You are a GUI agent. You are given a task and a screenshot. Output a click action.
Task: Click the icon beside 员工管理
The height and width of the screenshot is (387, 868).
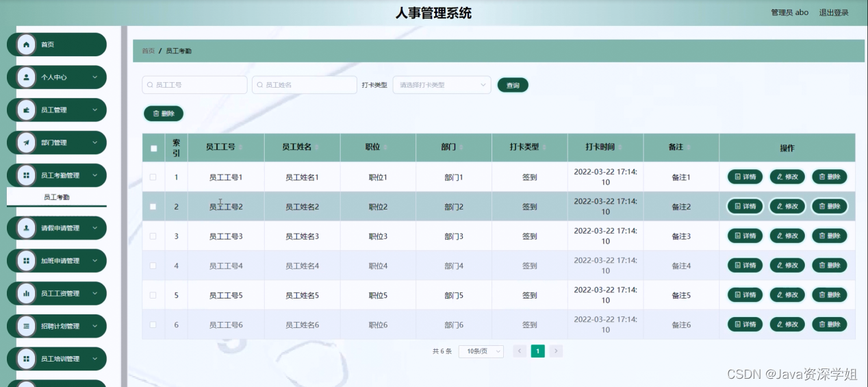(27, 110)
